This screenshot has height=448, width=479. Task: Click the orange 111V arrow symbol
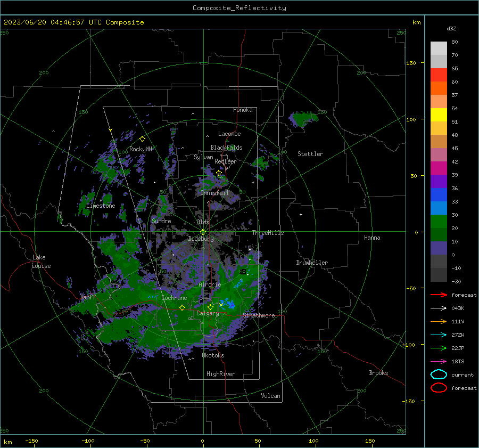tap(439, 321)
